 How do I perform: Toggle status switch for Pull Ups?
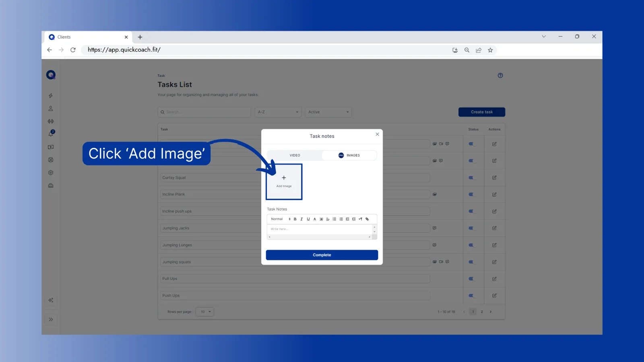tap(472, 279)
